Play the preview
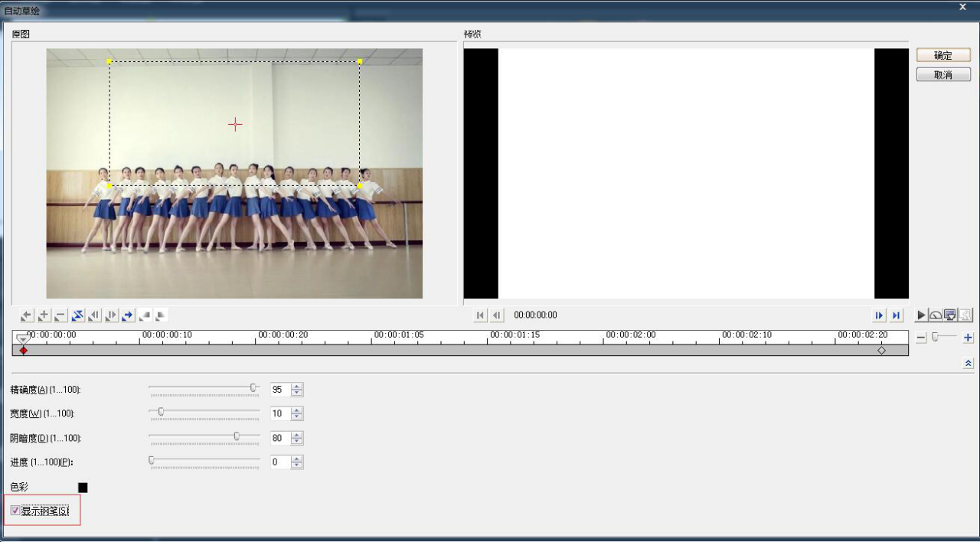The image size is (980, 542). [921, 315]
